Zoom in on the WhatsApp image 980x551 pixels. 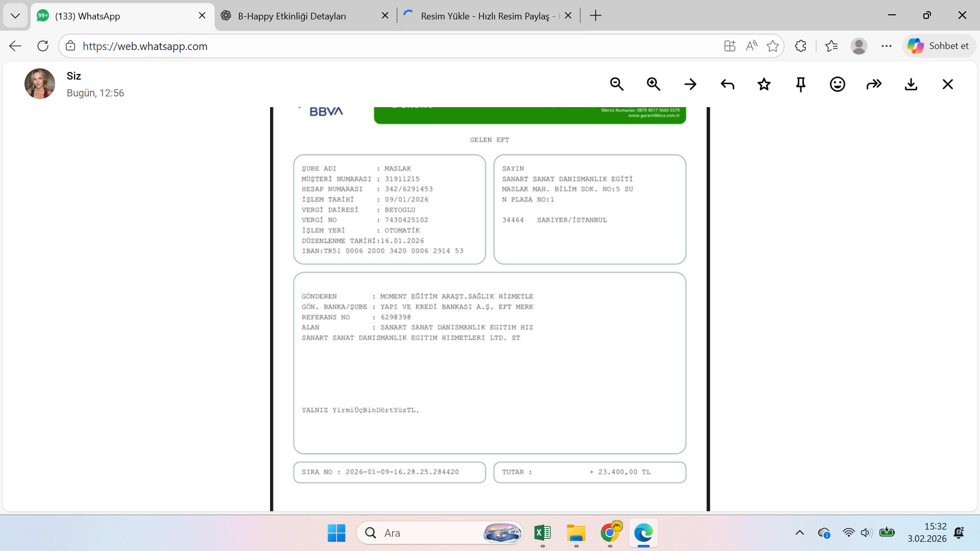pyautogui.click(x=653, y=84)
